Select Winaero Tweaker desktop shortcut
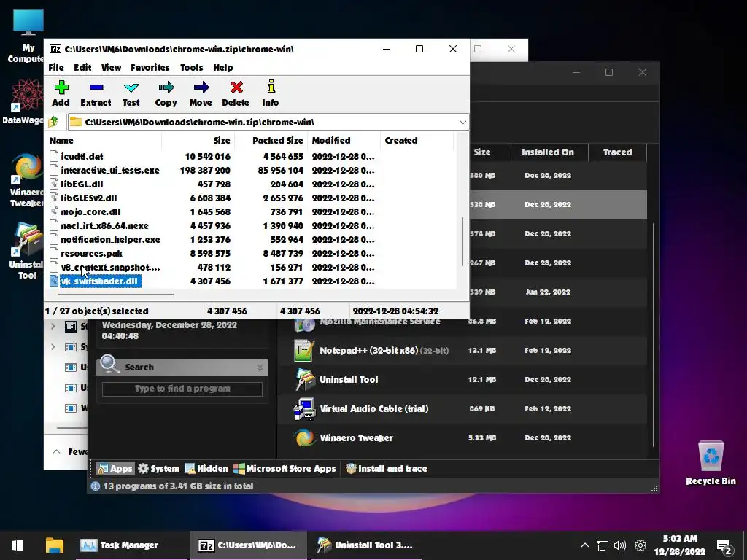 point(26,180)
